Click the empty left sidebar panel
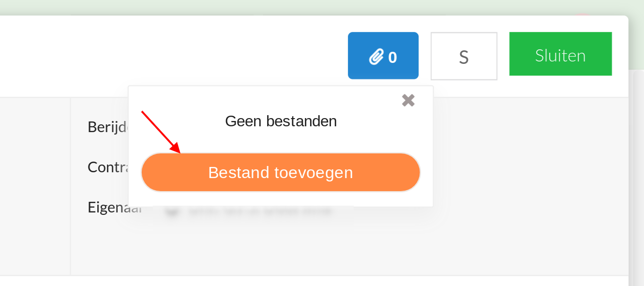The width and height of the screenshot is (644, 286). pyautogui.click(x=35, y=186)
